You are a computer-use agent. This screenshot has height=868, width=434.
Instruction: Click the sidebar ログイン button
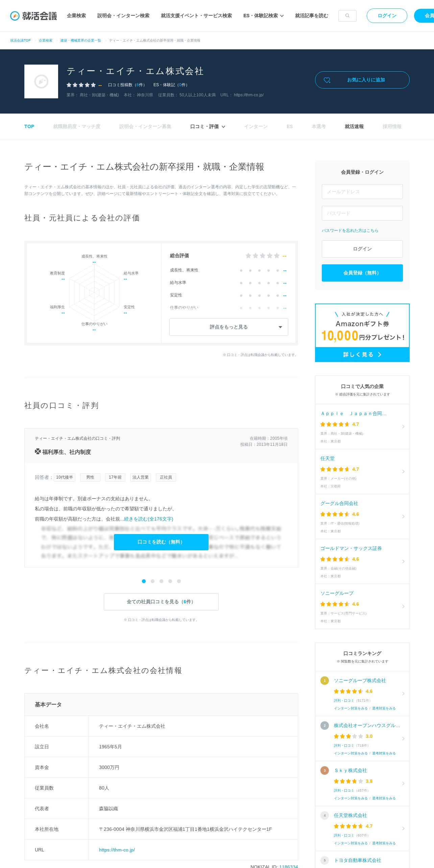(362, 249)
